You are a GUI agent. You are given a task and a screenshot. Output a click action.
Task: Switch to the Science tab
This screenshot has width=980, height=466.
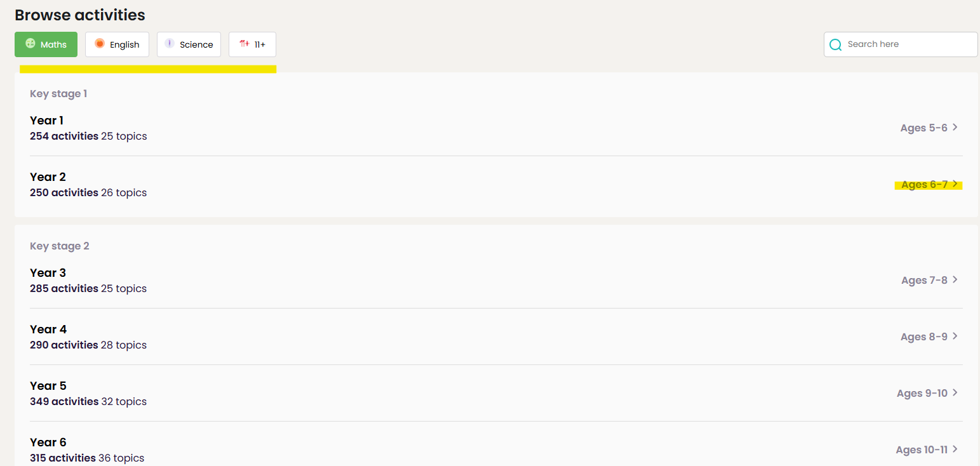(x=189, y=44)
